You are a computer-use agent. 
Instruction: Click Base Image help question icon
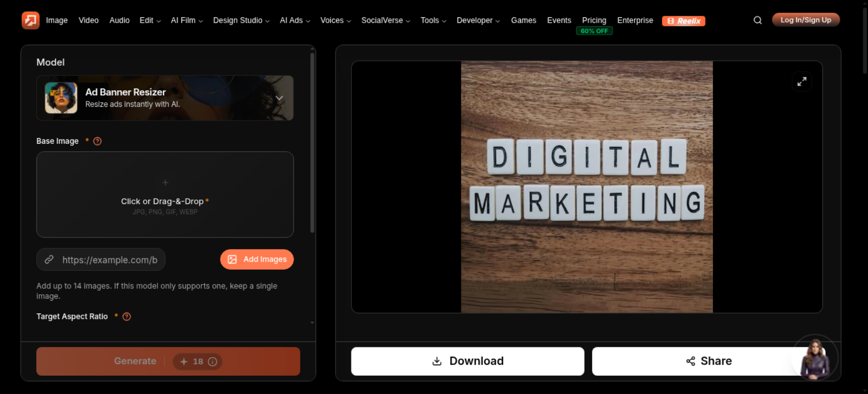click(97, 141)
